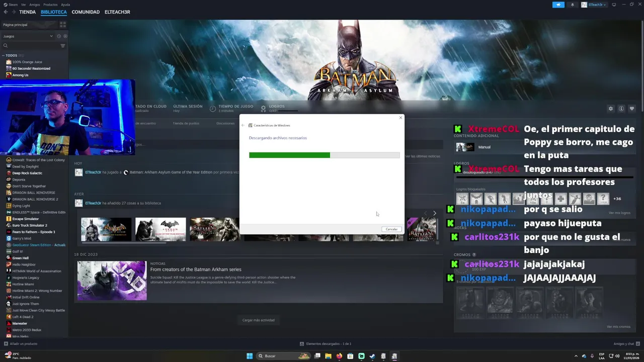This screenshot has width=644, height=362.
Task: Open ElTeach3r account dropdown
Action: 594,5
